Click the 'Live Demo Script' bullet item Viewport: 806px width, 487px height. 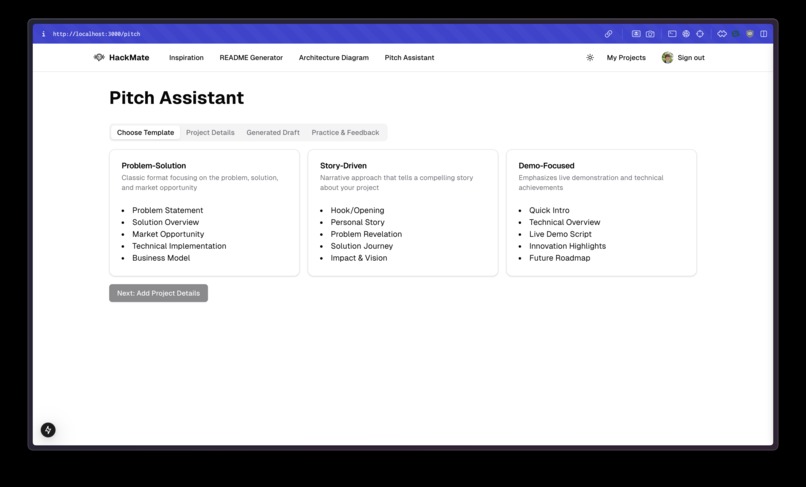560,234
